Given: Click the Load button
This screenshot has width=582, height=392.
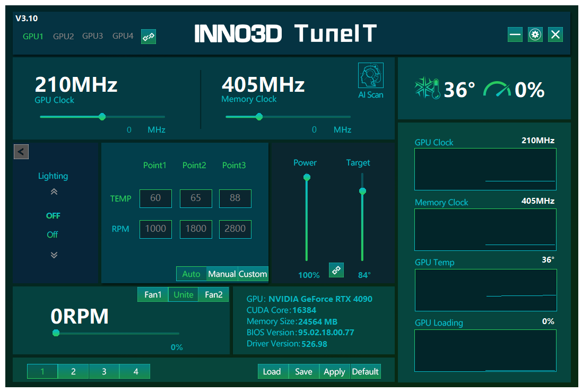Looking at the screenshot, I should (x=273, y=371).
